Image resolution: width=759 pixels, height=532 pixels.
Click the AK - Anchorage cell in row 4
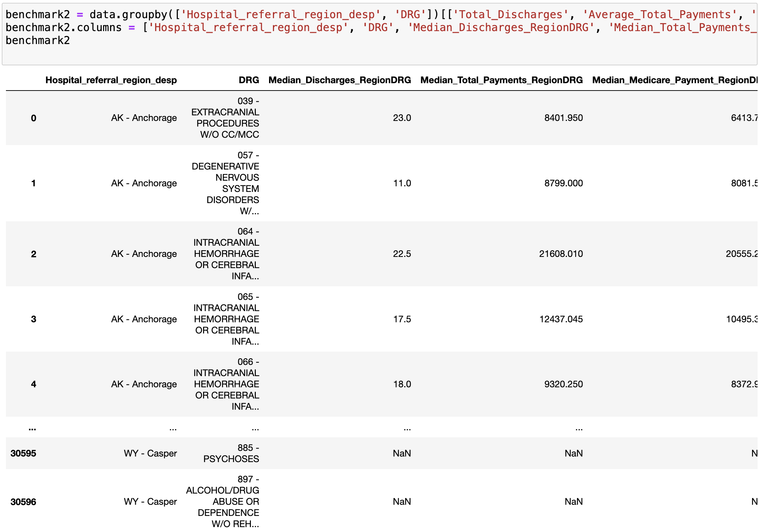(144, 384)
